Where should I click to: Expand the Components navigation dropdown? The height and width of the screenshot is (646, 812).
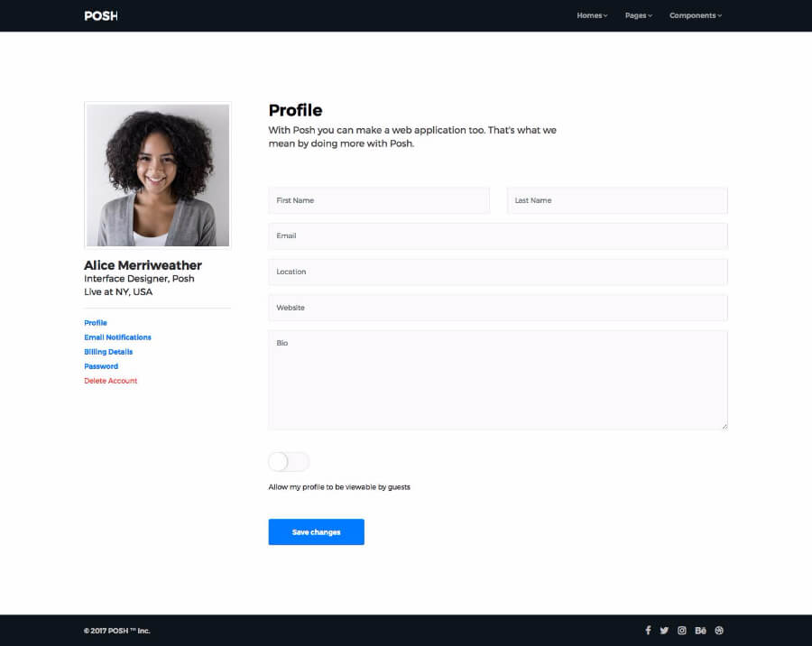[695, 15]
